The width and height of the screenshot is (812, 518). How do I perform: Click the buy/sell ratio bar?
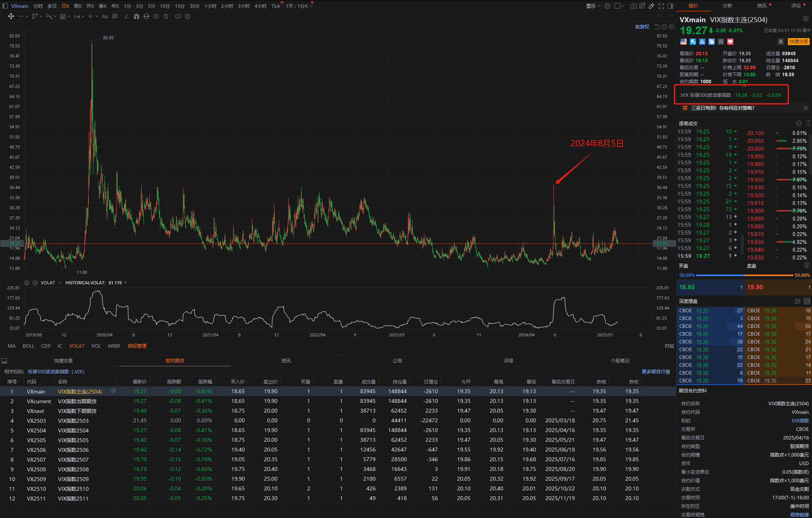[x=744, y=275]
